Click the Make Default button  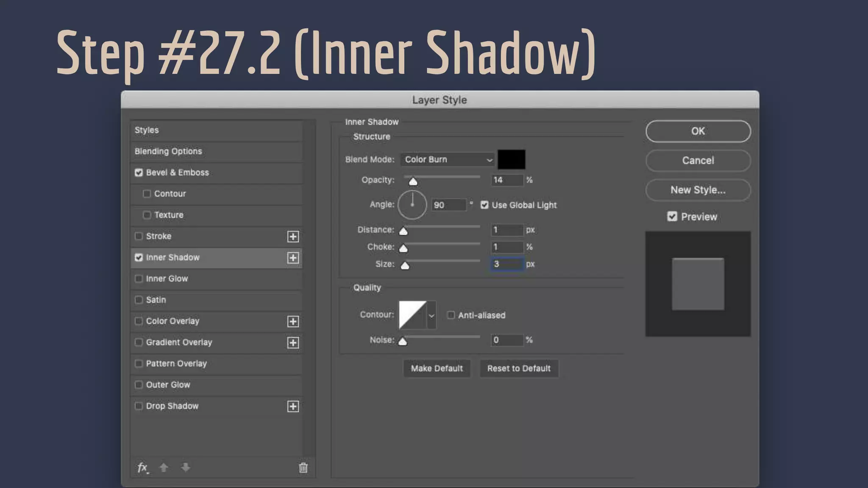point(437,369)
